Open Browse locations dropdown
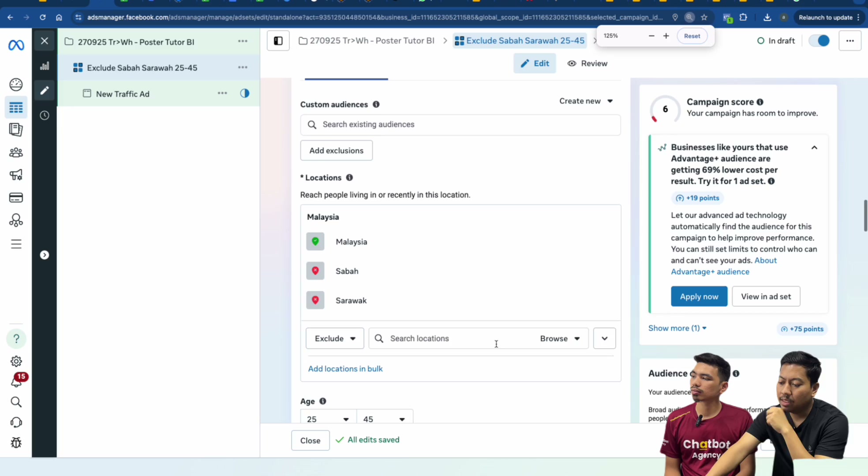Screen dimensions: 868x476 (x=560, y=338)
